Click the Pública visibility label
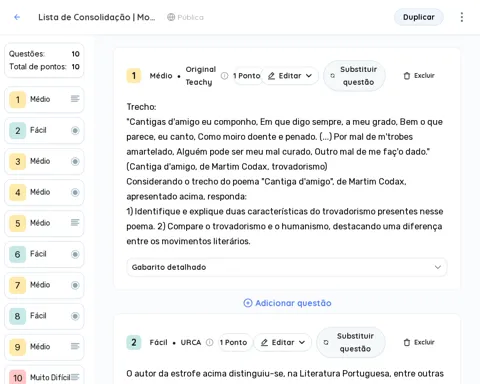 click(x=190, y=17)
